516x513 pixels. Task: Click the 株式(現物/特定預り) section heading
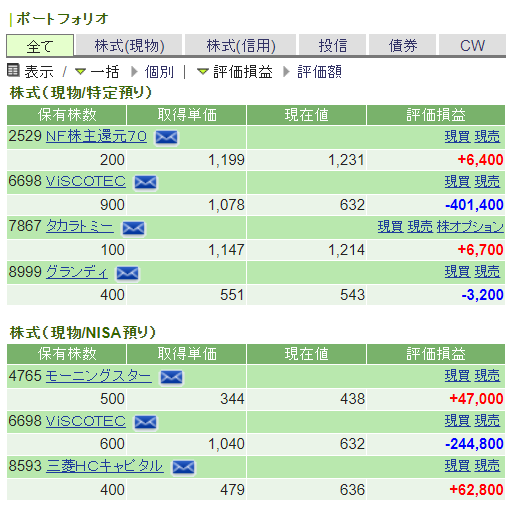point(81,93)
